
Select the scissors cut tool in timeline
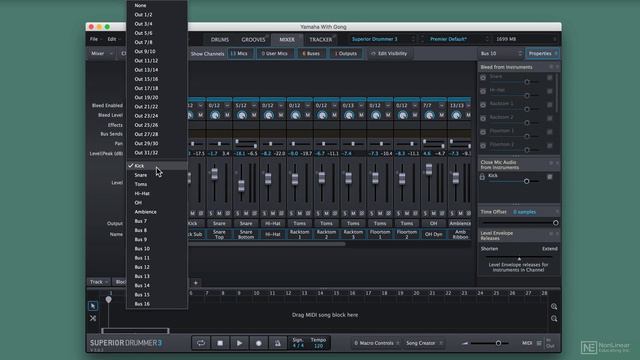[93, 318]
